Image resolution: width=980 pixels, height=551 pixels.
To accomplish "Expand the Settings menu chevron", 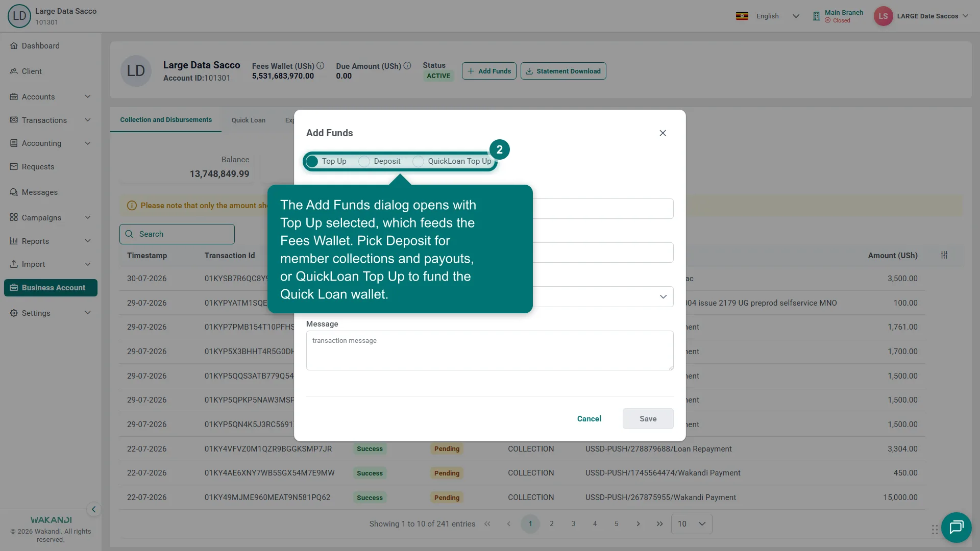I will coord(88,313).
